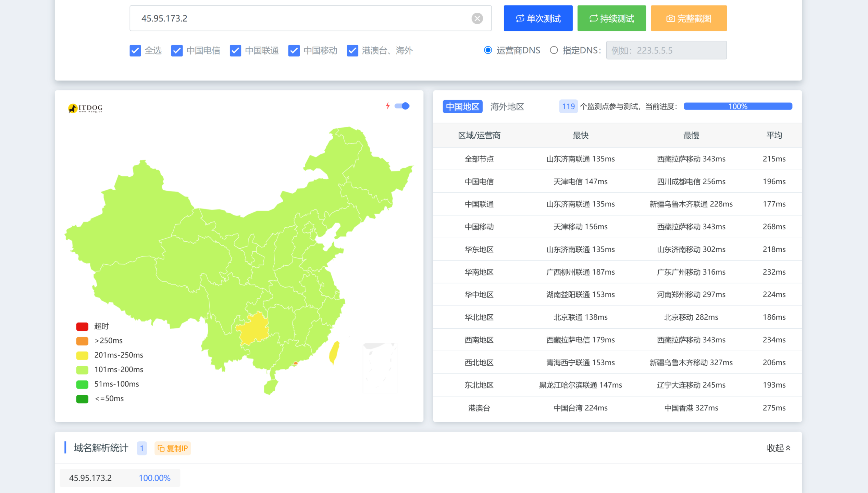868x493 pixels.
Task: Click the 51ms-100ms legend swatch
Action: (x=82, y=384)
